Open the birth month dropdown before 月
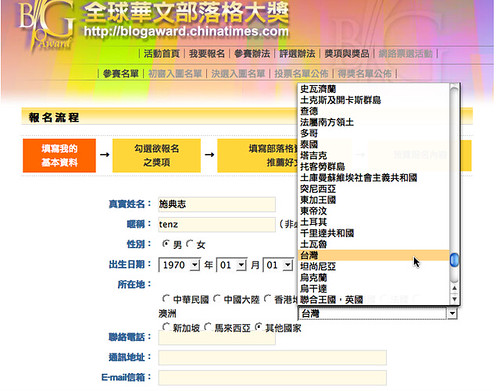 (232, 265)
